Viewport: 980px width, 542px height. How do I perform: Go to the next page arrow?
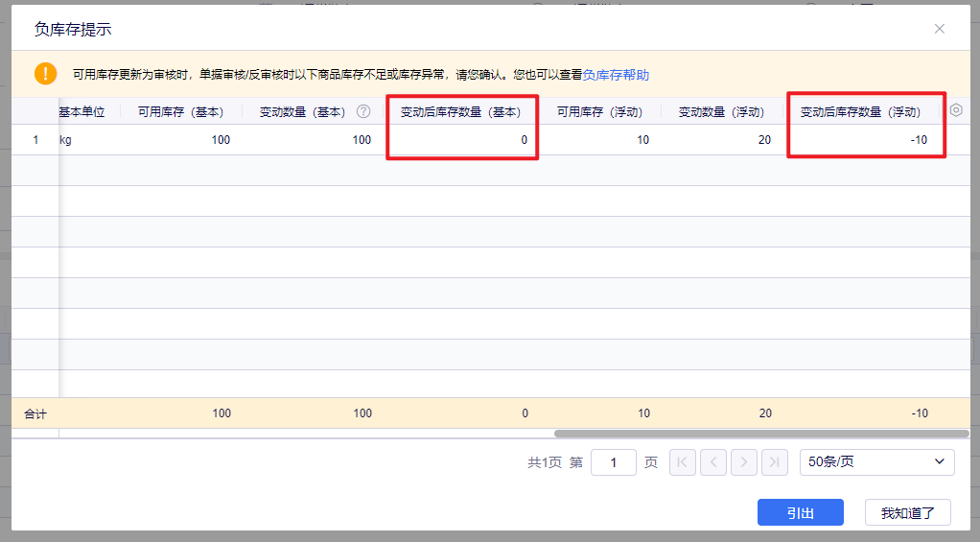[744, 461]
